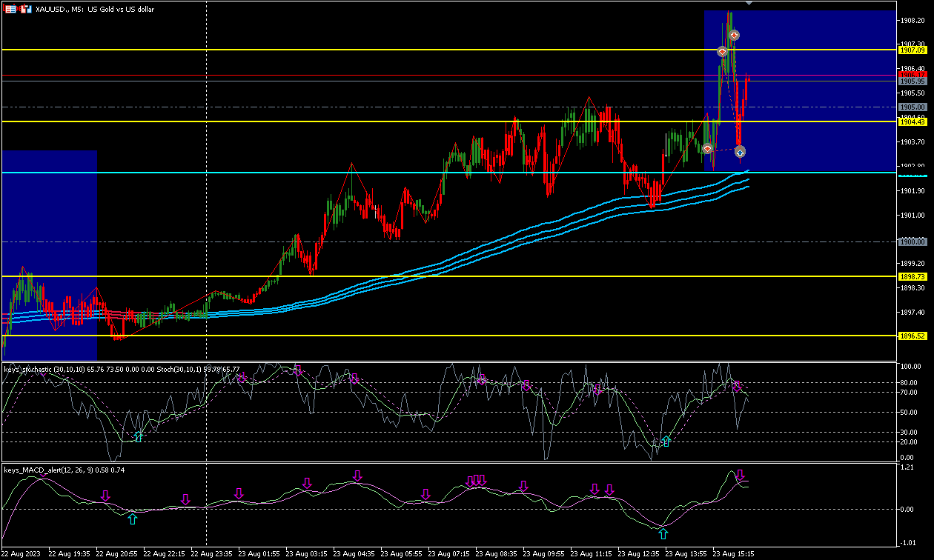Screen dimensions: 934x560
Task: Click the last magenta arrow in stochastic panel
Action: point(737,386)
